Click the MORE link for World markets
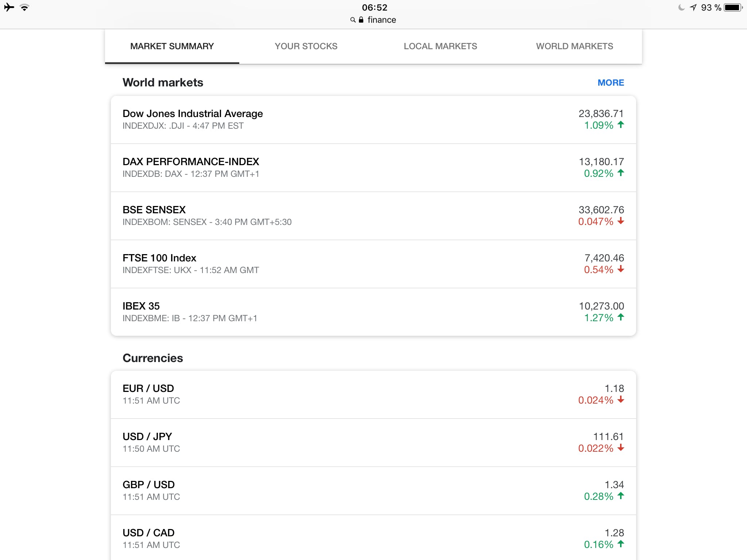This screenshot has width=747, height=560. (x=611, y=83)
